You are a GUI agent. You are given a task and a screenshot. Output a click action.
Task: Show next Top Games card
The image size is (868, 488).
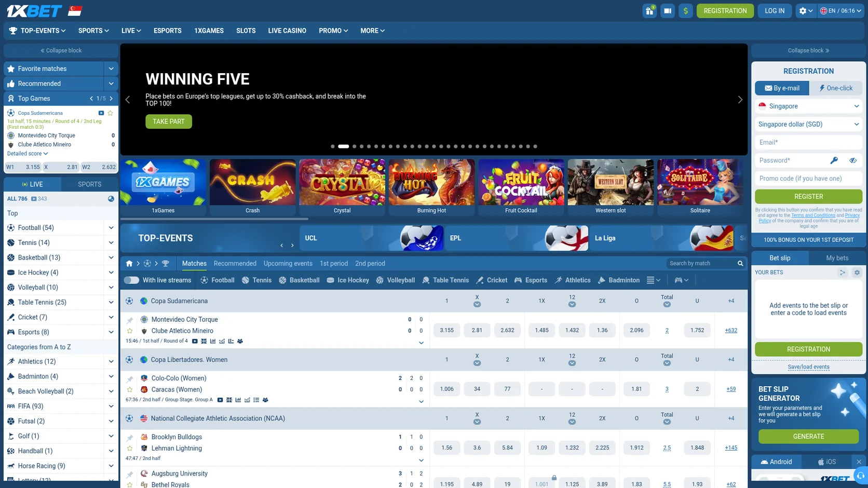point(111,99)
